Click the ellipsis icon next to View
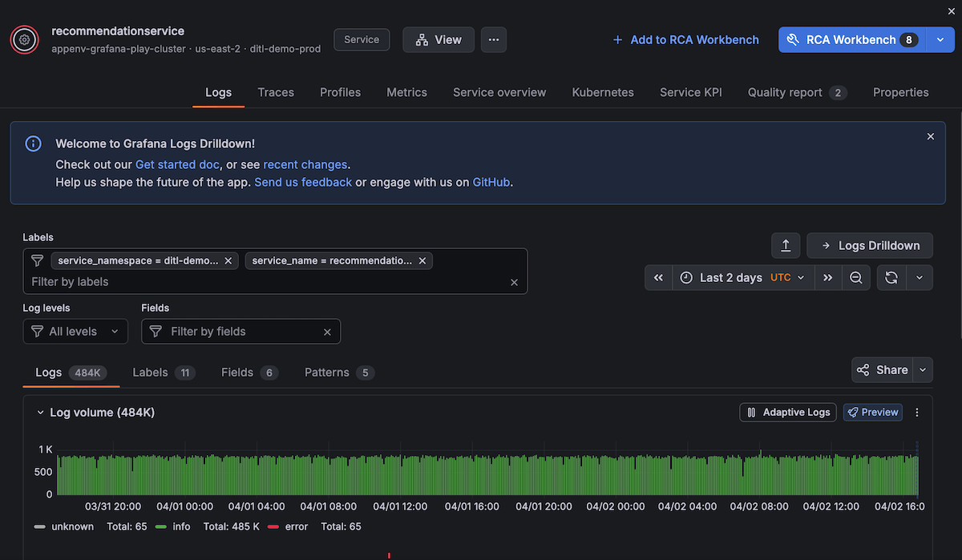Image resolution: width=962 pixels, height=560 pixels. [x=493, y=39]
